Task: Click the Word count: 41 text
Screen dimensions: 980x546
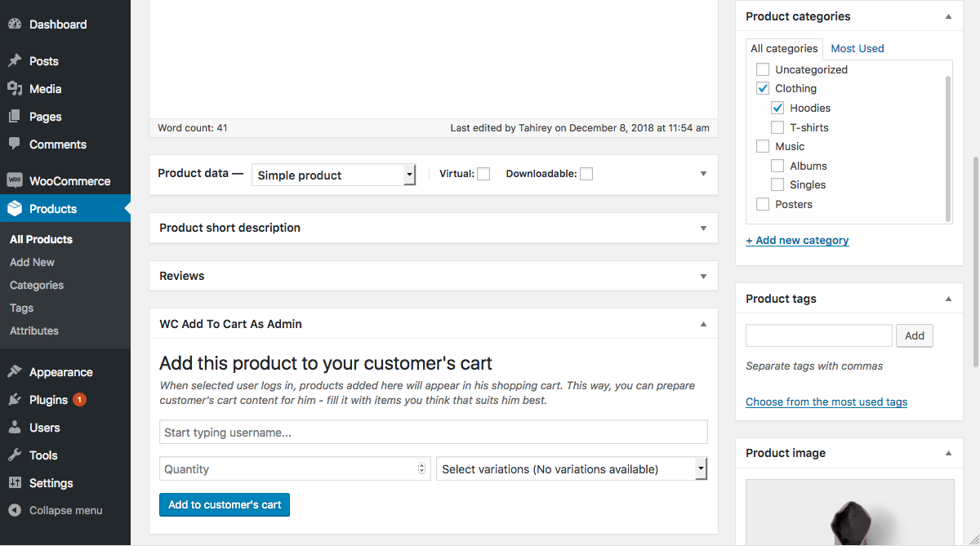Action: [x=193, y=128]
